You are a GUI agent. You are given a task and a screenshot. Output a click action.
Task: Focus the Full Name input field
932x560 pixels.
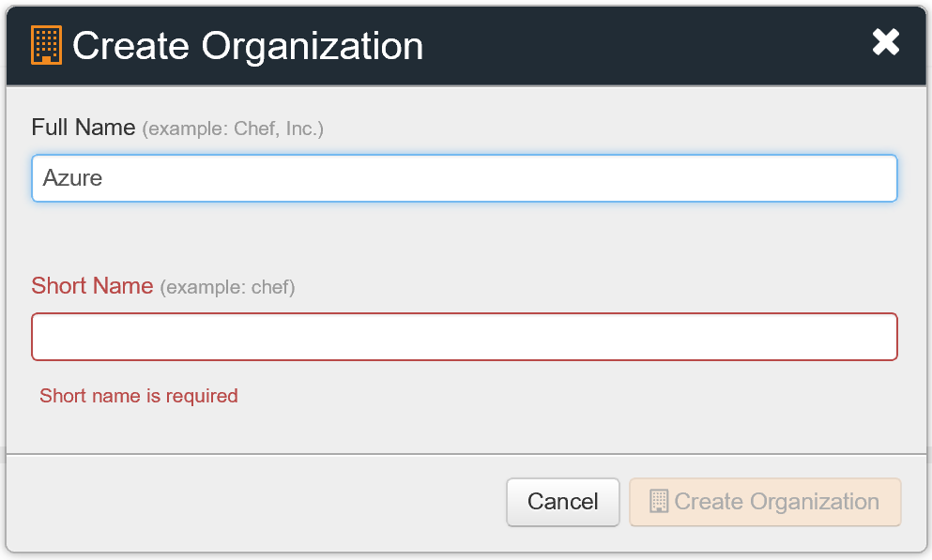[465, 178]
